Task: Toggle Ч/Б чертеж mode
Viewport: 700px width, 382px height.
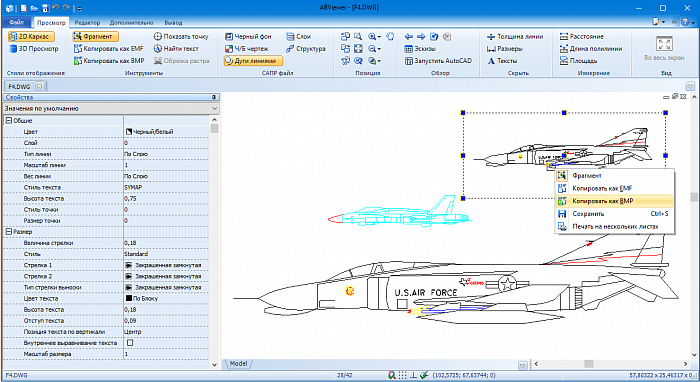Action: tap(246, 49)
